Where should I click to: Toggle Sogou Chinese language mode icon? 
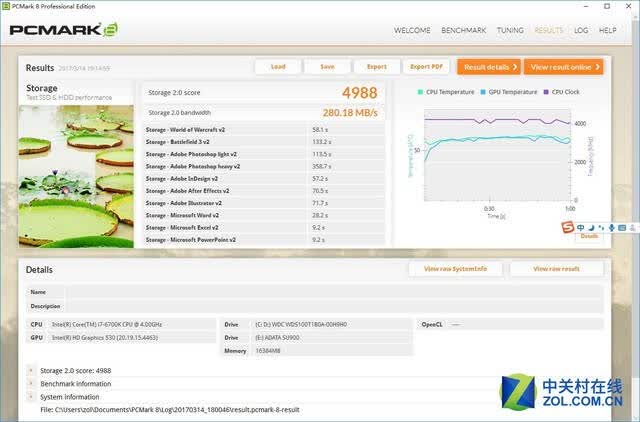580,228
